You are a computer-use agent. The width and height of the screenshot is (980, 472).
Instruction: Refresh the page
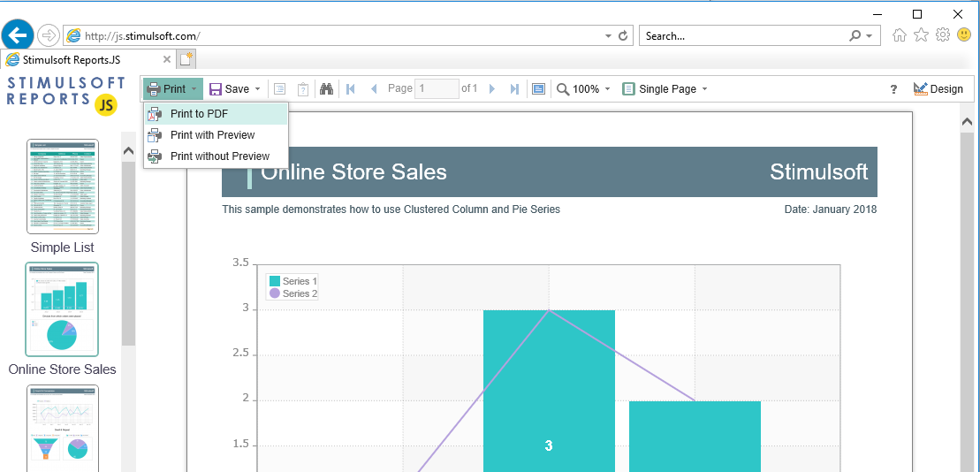[x=623, y=36]
